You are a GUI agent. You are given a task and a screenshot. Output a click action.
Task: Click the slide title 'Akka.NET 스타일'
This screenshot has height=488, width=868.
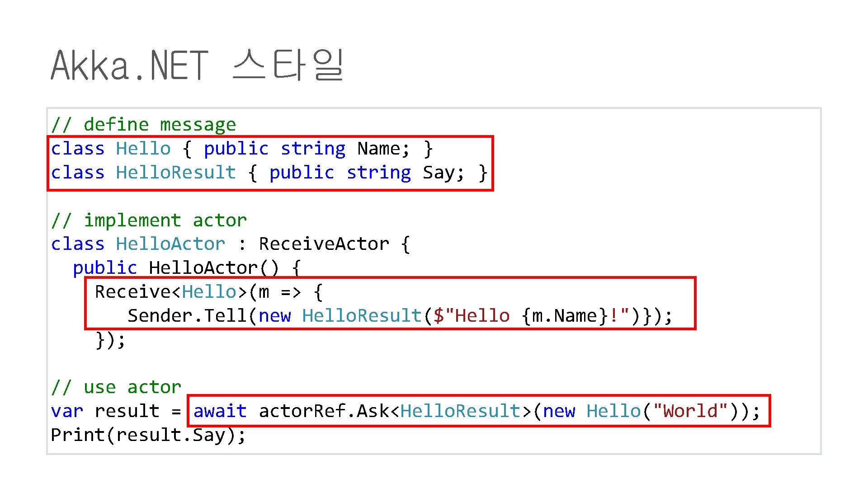(x=197, y=66)
